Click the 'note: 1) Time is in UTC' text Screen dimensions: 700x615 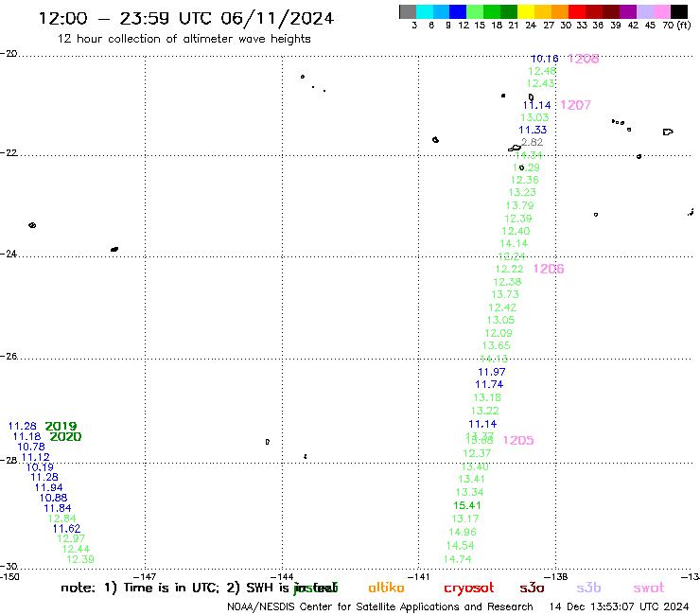coord(140,588)
